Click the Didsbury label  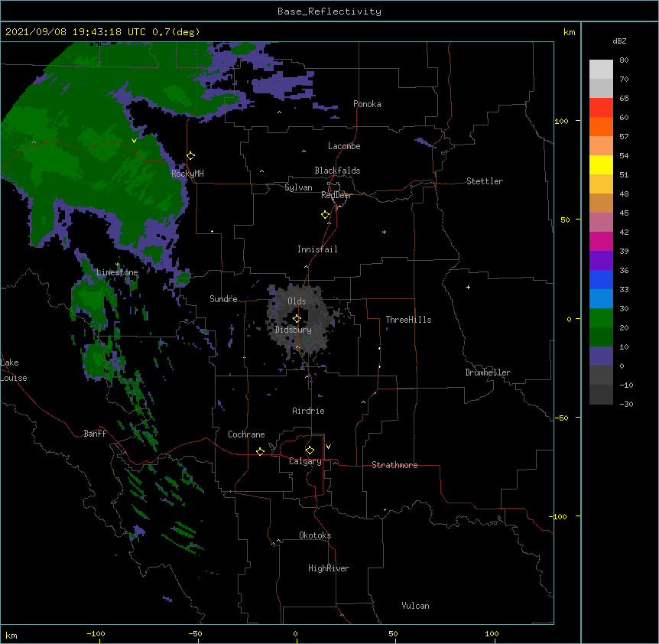(294, 330)
